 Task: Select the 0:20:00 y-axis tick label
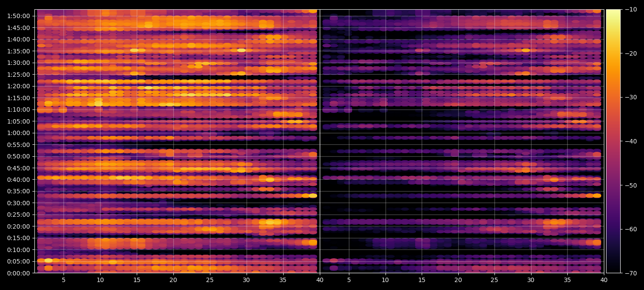click(19, 226)
